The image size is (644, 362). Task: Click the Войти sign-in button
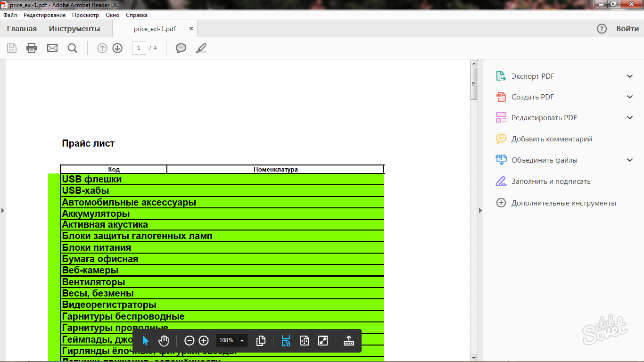coord(627,29)
